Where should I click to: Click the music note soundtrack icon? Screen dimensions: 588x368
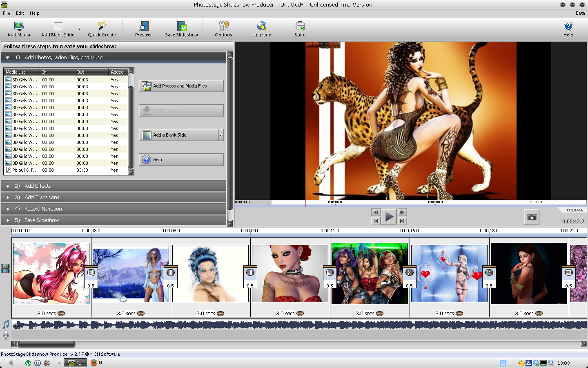pos(6,325)
